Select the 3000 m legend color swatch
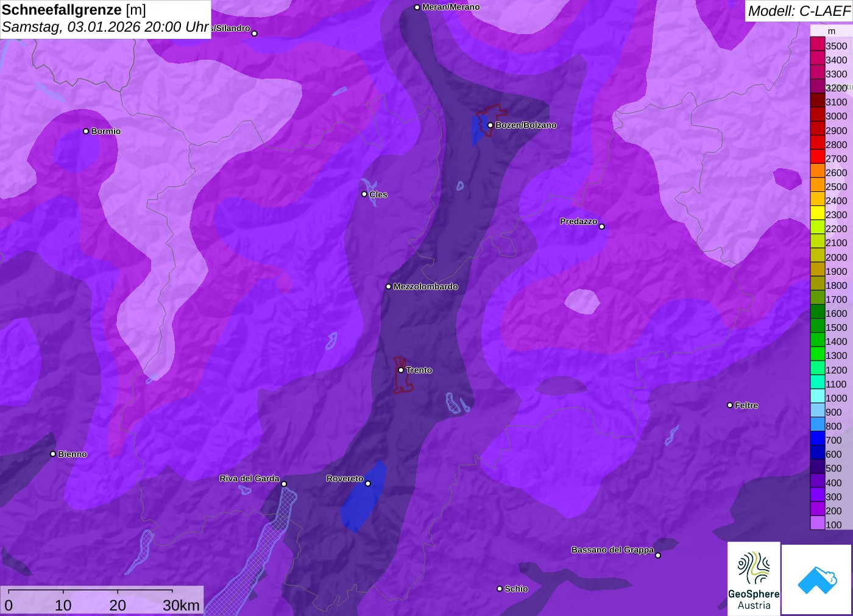The width and height of the screenshot is (853, 616). click(x=817, y=115)
